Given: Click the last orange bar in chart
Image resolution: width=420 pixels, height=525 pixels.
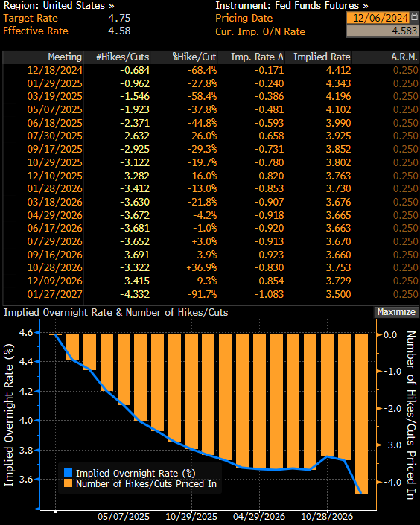Looking at the screenshot, I should pyautogui.click(x=361, y=414).
